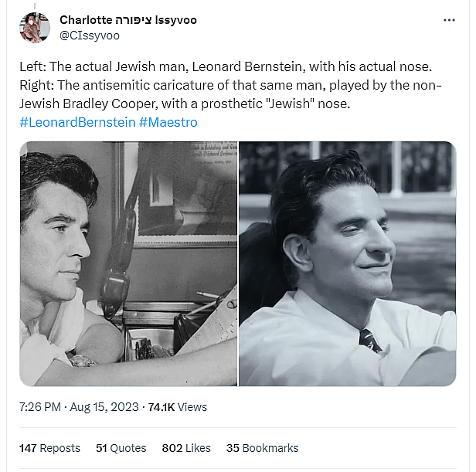Enlarge the left black-and-white photo
Screen dimensions: 476x472
click(x=128, y=263)
